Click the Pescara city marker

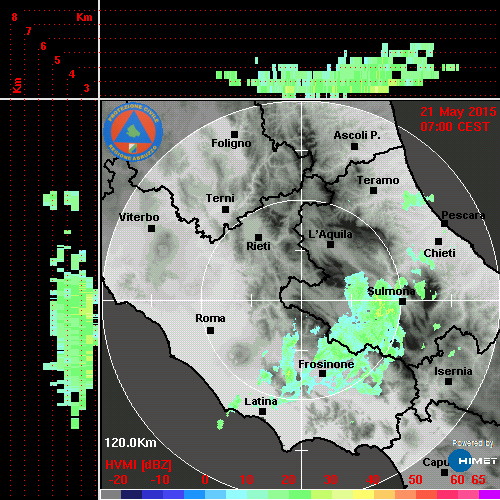445,223
